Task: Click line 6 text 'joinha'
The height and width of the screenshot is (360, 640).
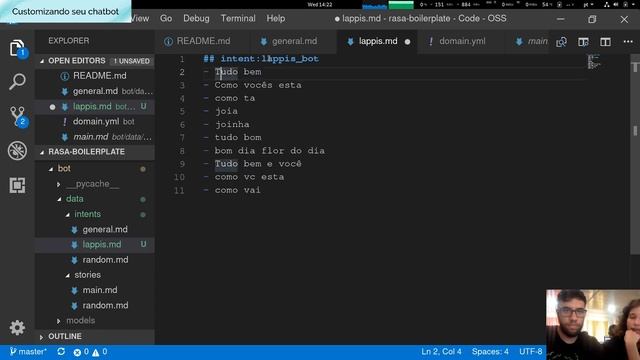Action: click(232, 124)
